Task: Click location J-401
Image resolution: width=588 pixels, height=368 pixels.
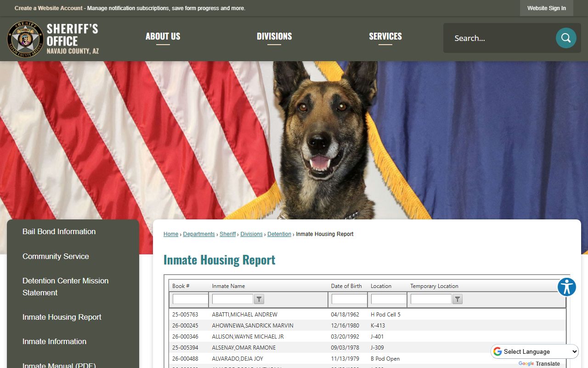Action: click(x=377, y=337)
